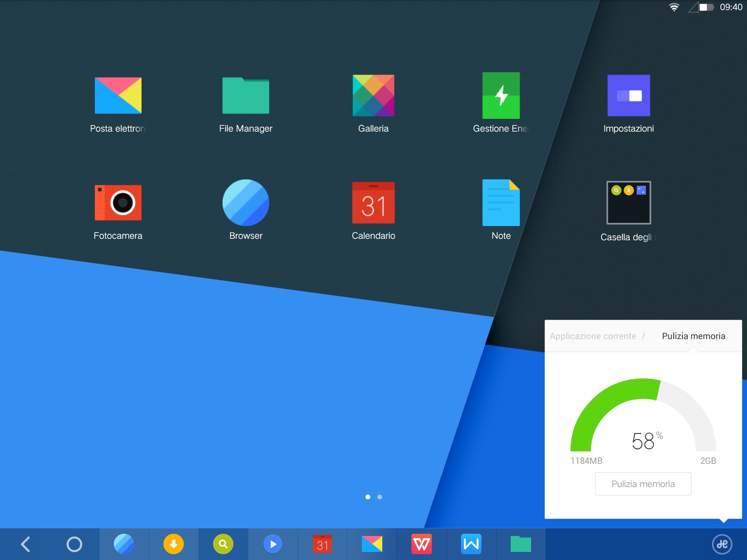The image size is (747, 560).
Task: Open Calendario app on home screen
Action: [x=373, y=203]
